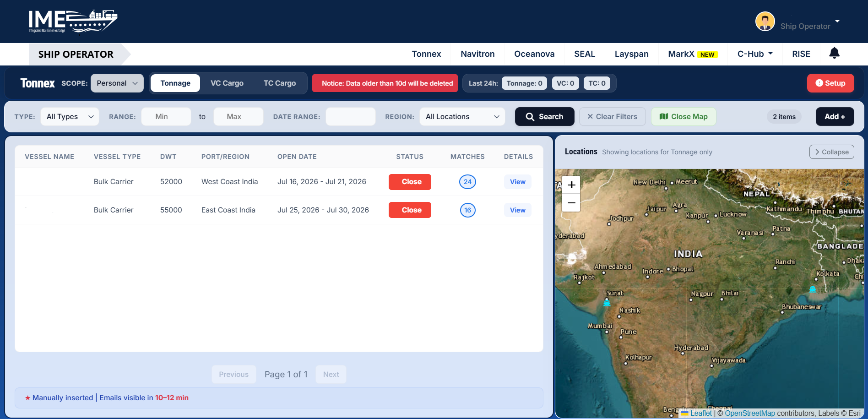This screenshot has width=868, height=419.
Task: Expand the C-Hub menu
Action: [x=755, y=54]
